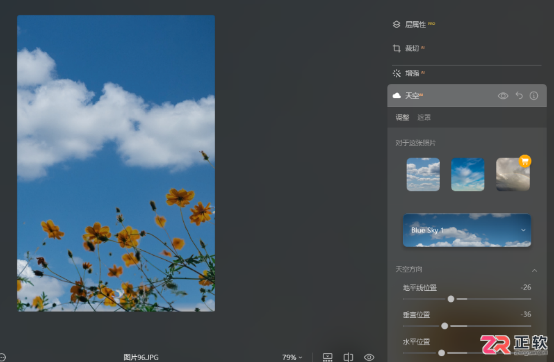
Task: Enable before/after compare split view
Action: pos(348,357)
